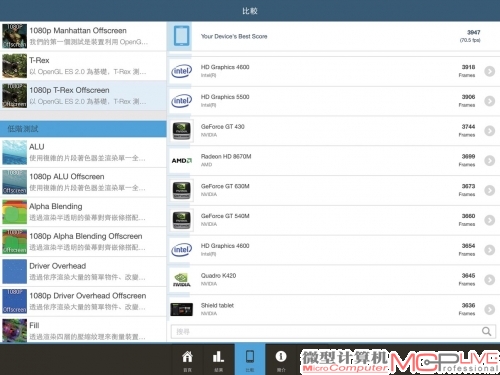Open details arrow for Quadro K420
Viewport: 500px width, 375px height.
(x=490, y=280)
